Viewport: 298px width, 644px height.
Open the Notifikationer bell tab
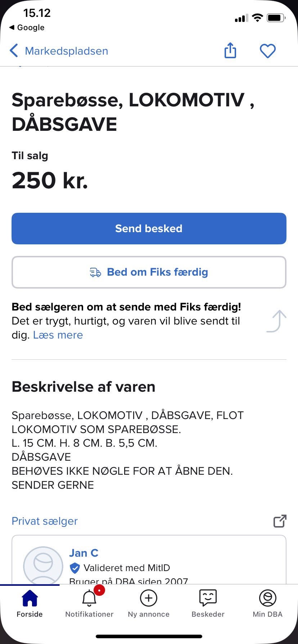[x=89, y=604]
